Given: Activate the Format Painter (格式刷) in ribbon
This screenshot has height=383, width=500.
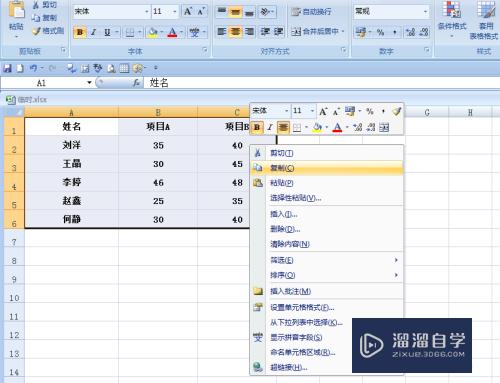Looking at the screenshot, I should [48, 31].
